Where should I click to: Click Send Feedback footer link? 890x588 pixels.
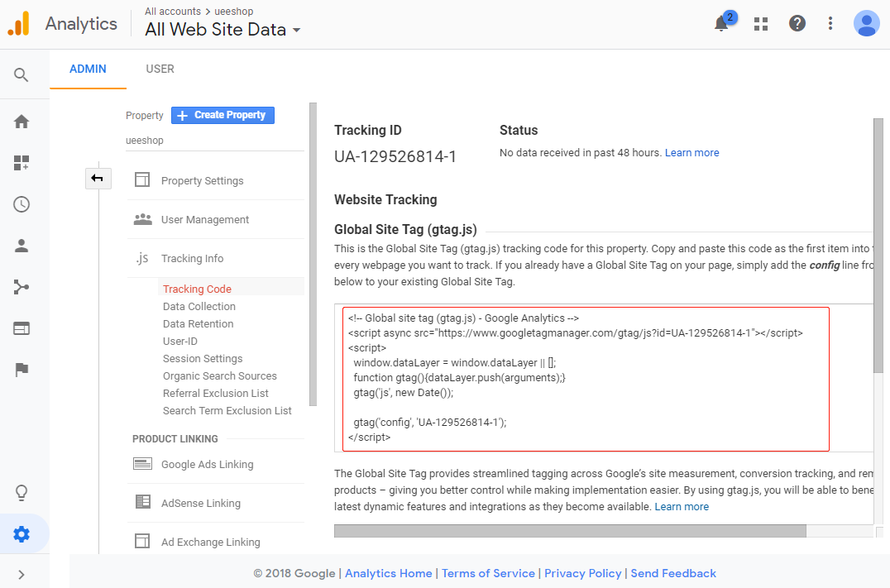673,573
